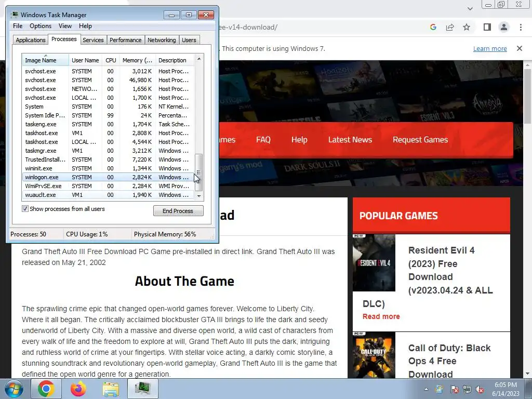Click the Chrome address bar URL
The height and width of the screenshot is (399, 532).
(x=248, y=27)
